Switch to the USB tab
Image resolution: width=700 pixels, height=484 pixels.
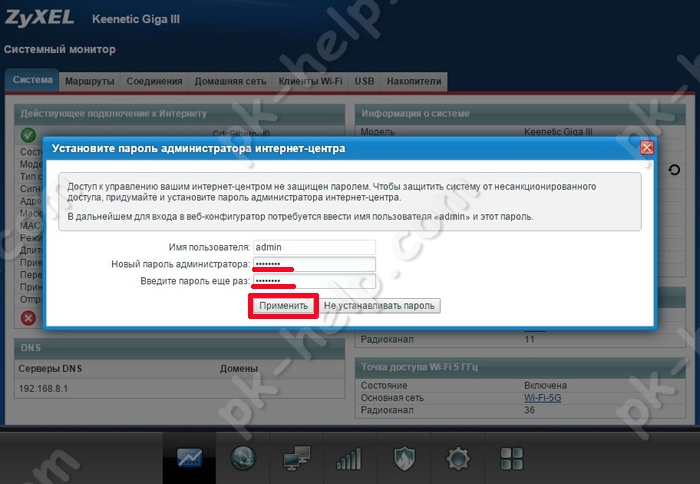[x=364, y=81]
